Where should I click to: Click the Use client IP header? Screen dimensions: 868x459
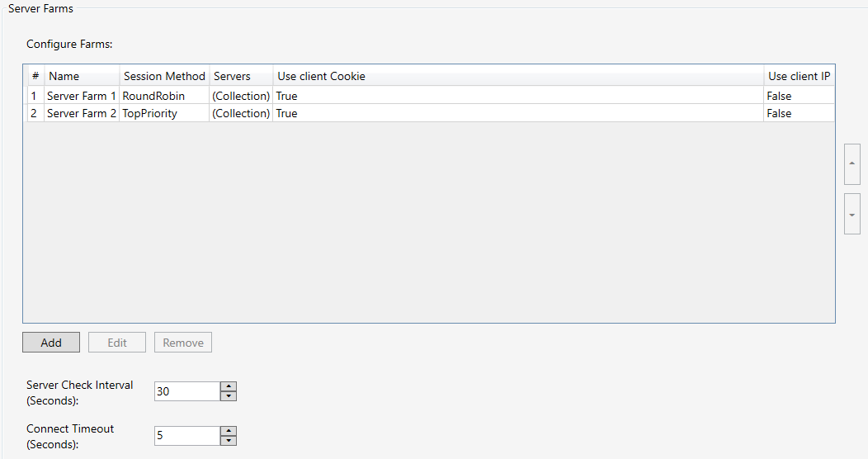[x=799, y=76]
